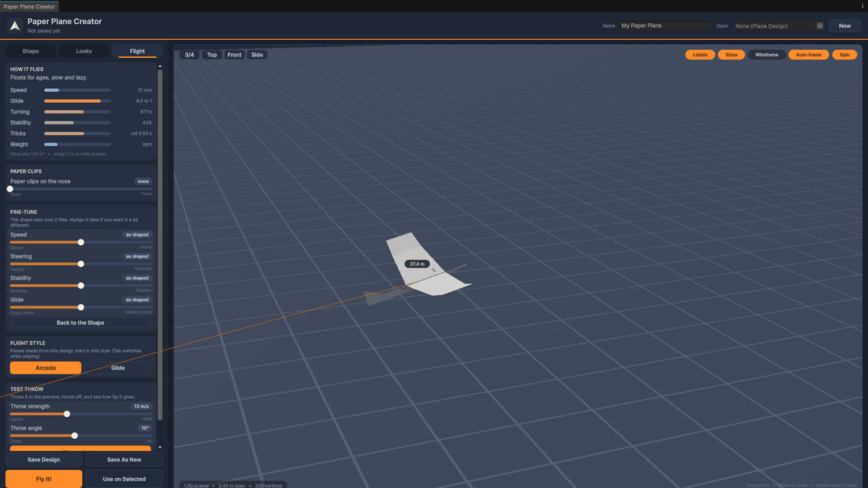This screenshot has height=488, width=868.
Task: Click the Tricks 'roll 0.53 s' value
Action: click(x=141, y=134)
